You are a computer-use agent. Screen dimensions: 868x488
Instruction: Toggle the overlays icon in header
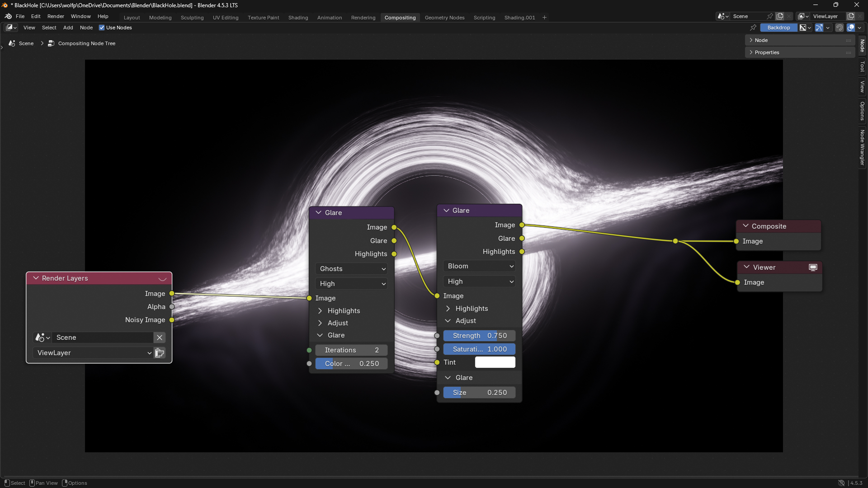pos(851,28)
